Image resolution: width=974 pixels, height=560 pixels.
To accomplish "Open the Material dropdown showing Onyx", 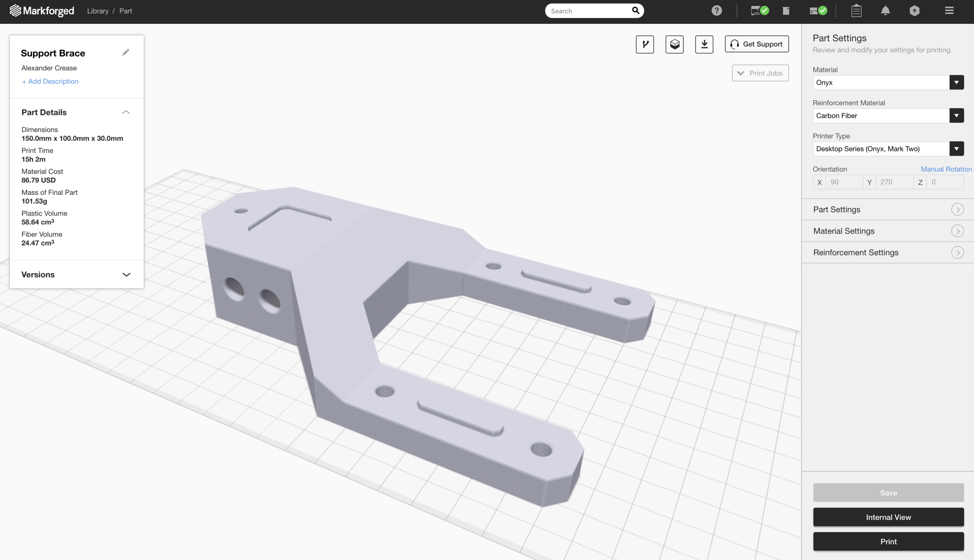I will (888, 82).
